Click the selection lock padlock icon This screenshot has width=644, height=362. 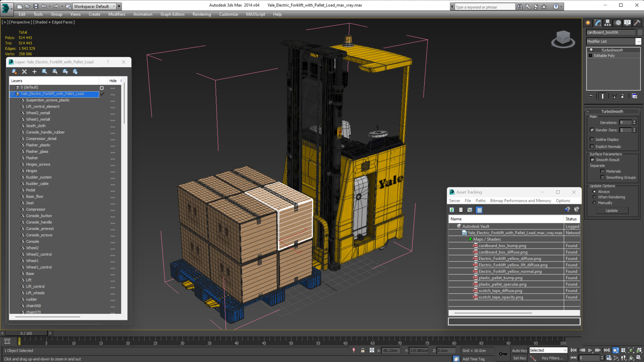coord(363,350)
